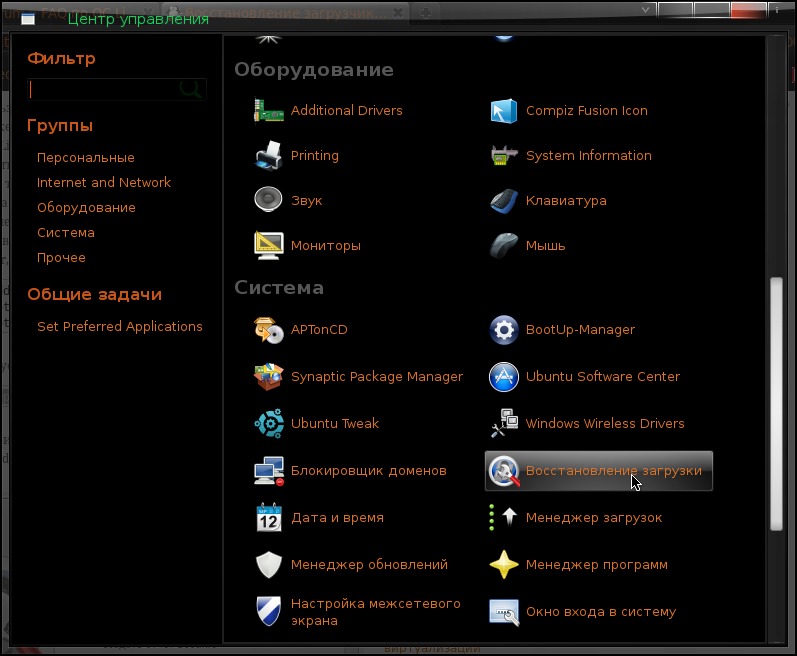Launch the Ubuntu Tweak icon
The height and width of the screenshot is (656, 797).
[x=268, y=423]
